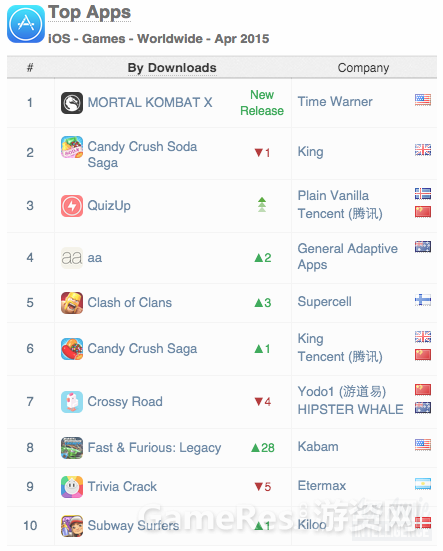This screenshot has width=443, height=551.
Task: Click the US flag beside Time Warner
Action: coord(423,100)
